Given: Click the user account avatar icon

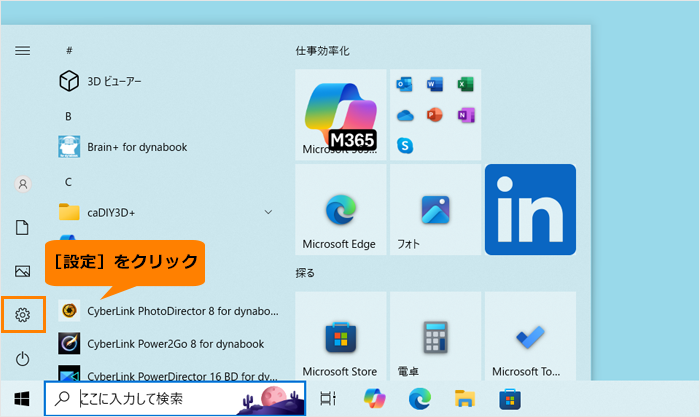Looking at the screenshot, I should (23, 184).
